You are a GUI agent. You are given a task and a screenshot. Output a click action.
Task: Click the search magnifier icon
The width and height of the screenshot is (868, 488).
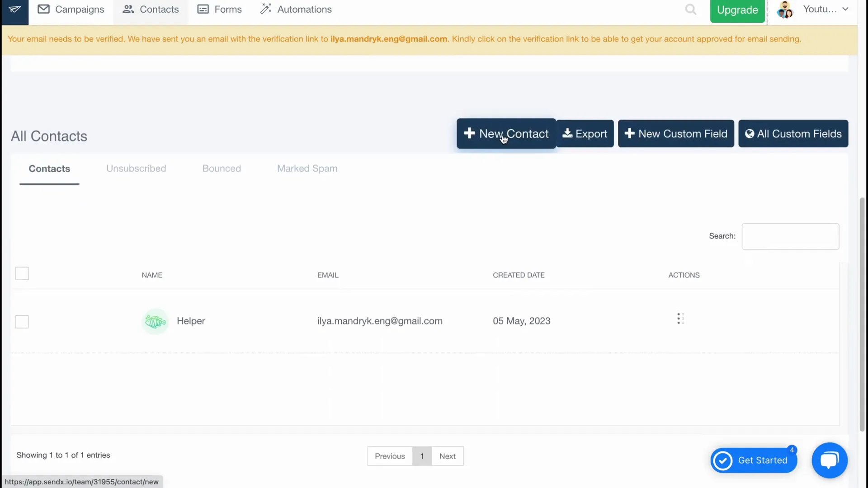coord(691,9)
